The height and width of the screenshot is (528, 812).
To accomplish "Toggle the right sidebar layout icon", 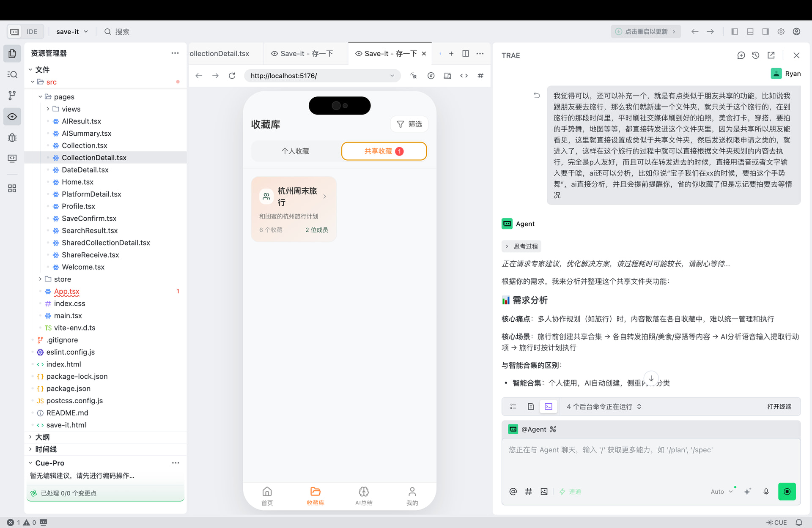I will 765,32.
